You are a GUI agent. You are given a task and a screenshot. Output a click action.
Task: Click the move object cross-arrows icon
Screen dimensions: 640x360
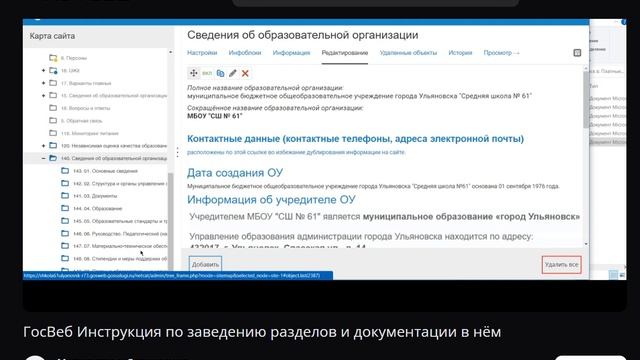(x=193, y=73)
